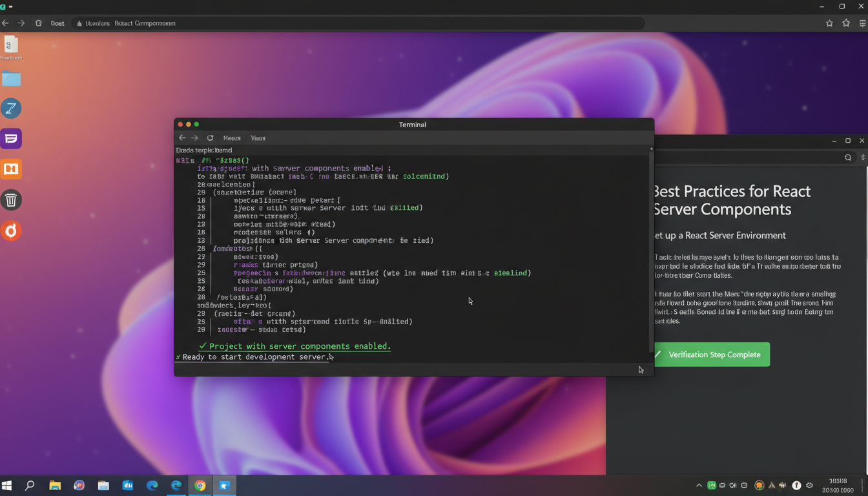Screen dimensions: 868x496
Task: Open yellow File Explorer taskbar icon
Action: click(55, 486)
